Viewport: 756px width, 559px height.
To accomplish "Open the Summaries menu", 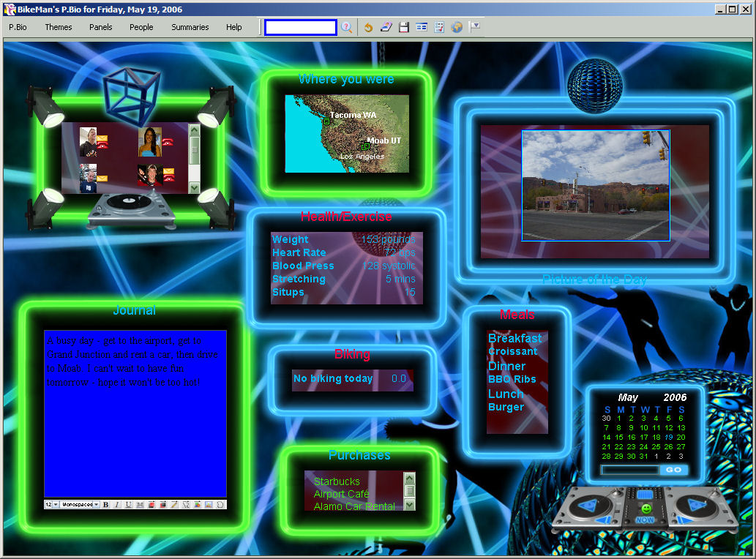I will pyautogui.click(x=190, y=27).
